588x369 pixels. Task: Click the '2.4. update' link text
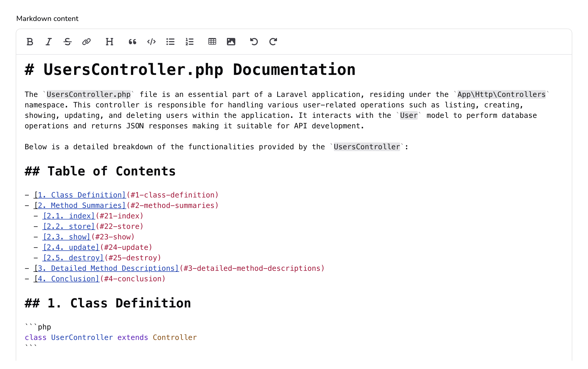[x=71, y=247]
